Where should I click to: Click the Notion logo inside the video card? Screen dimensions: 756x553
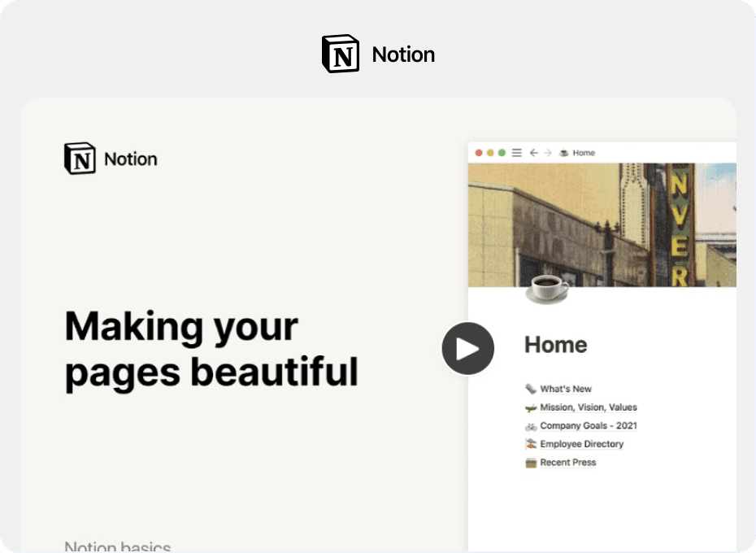coord(111,159)
